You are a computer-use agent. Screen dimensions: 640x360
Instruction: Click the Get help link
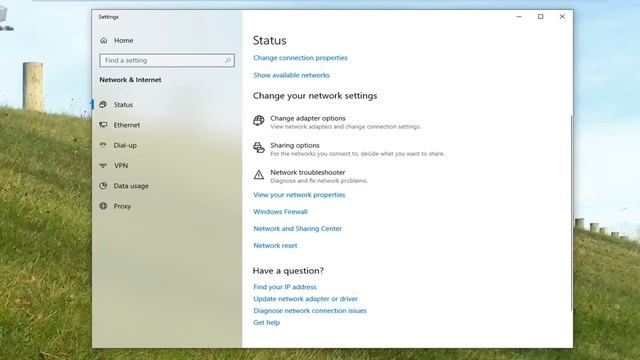coord(267,322)
